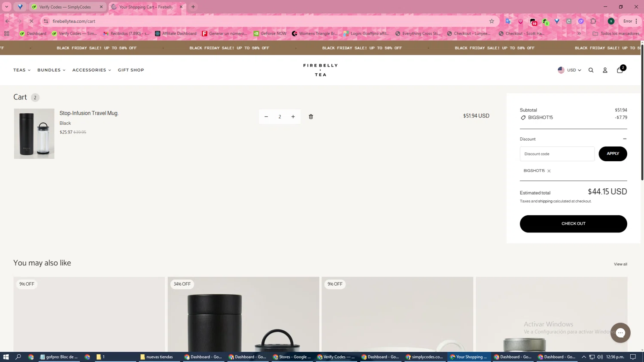Open the browser extensions puzzle icon

click(x=593, y=21)
